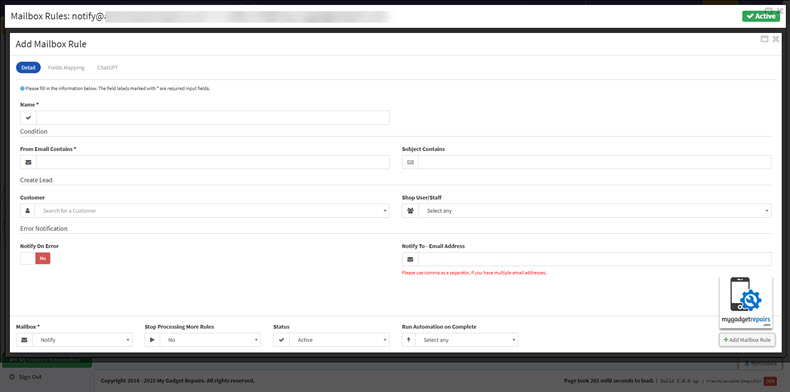Switch to the Fields Mapping tab
The image size is (790, 392).
point(66,68)
